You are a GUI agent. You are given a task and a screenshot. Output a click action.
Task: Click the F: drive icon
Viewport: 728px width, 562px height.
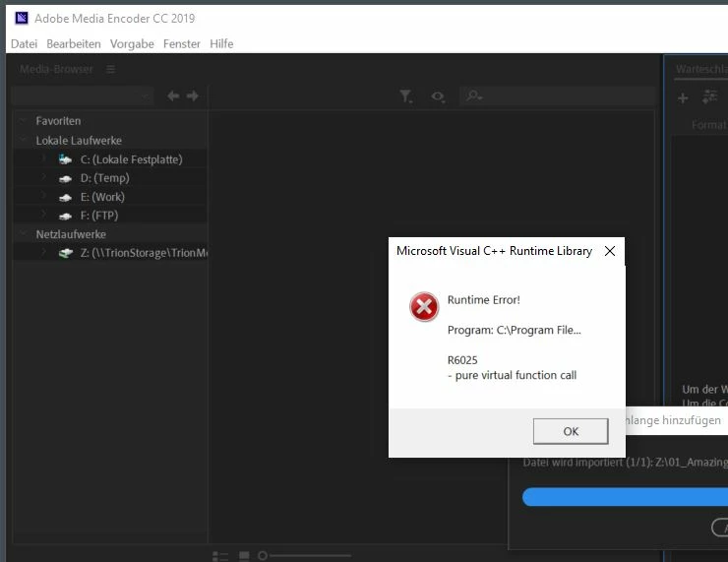[x=66, y=216]
